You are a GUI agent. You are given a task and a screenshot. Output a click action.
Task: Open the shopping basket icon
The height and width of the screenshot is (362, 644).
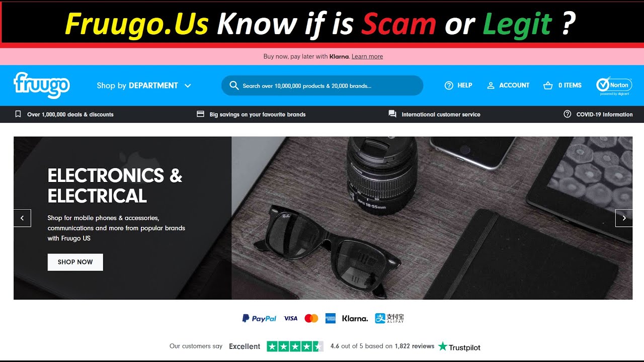coord(548,85)
